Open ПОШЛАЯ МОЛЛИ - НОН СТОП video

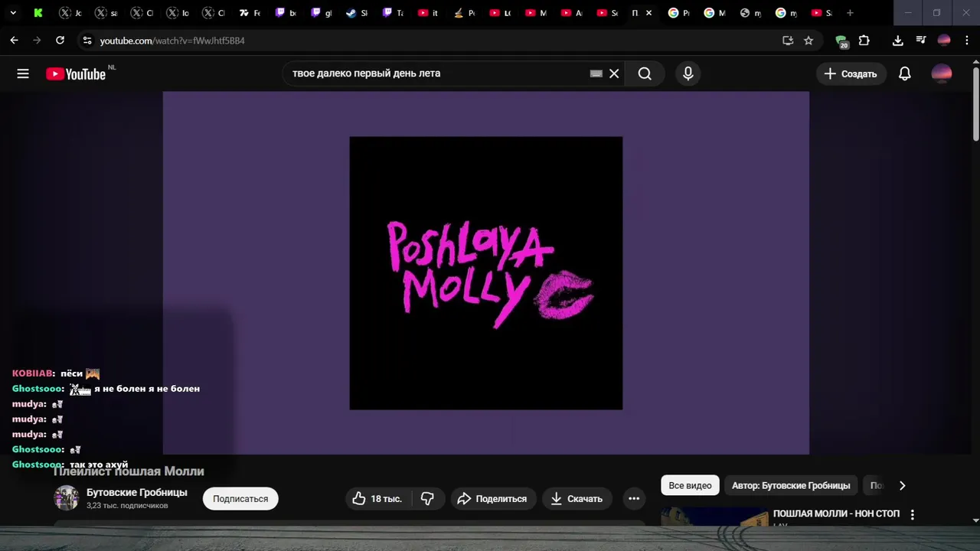(836, 514)
